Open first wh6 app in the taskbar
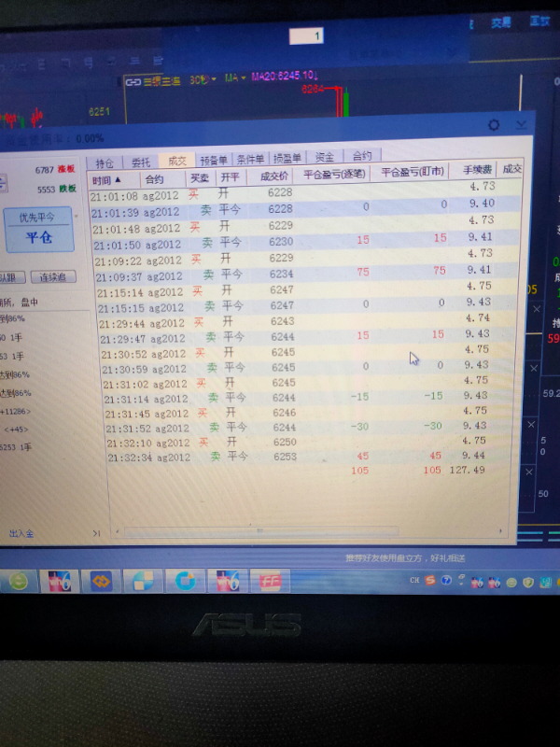 click(60, 581)
